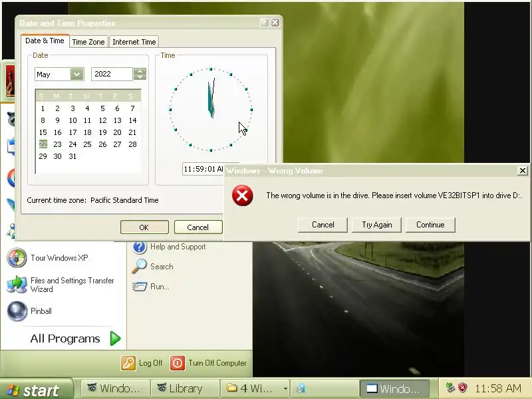Click the 11:58 AM tray clock
Screen dimensions: 532x399
coord(497,388)
